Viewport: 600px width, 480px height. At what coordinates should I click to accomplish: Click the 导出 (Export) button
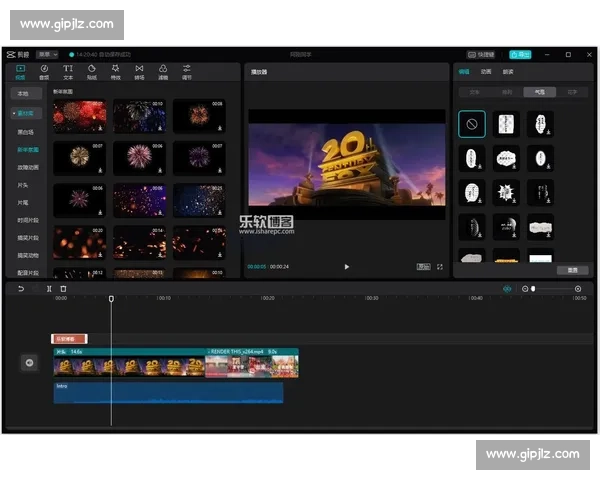pos(519,54)
